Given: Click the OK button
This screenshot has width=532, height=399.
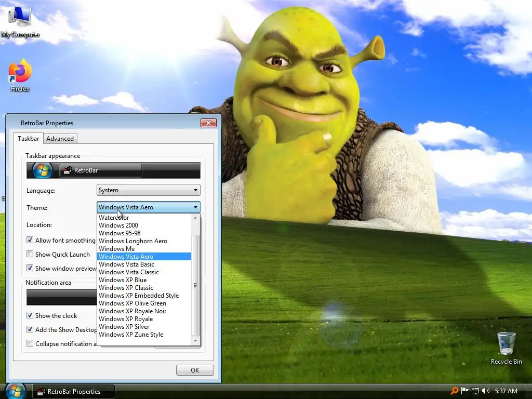Looking at the screenshot, I should click(x=195, y=370).
